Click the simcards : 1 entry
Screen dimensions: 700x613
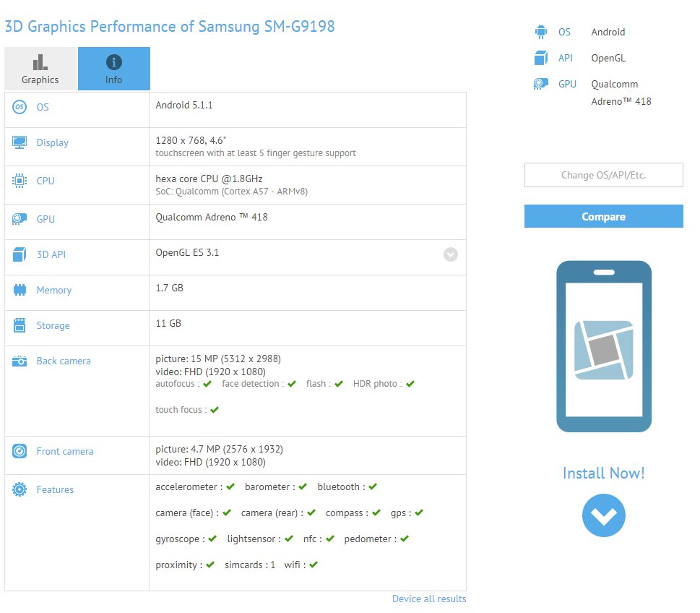(x=250, y=565)
